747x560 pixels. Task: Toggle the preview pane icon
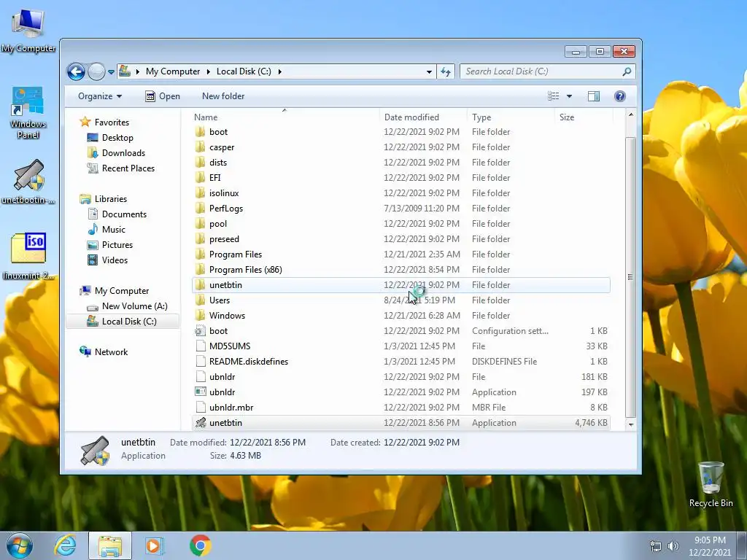594,96
